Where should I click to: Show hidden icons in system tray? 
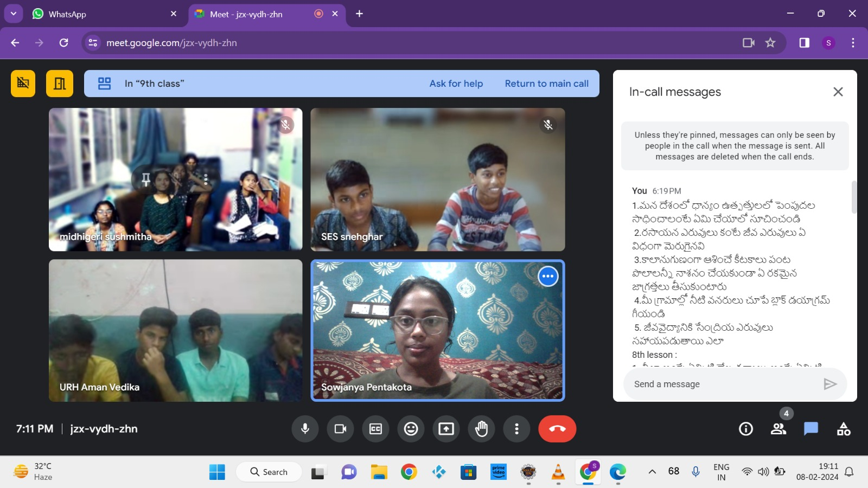point(652,472)
